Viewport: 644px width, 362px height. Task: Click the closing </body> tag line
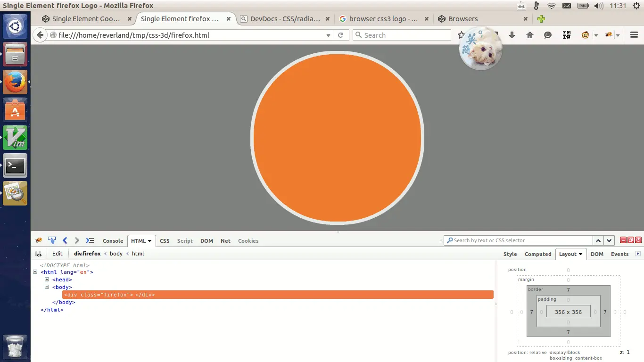[64, 302]
